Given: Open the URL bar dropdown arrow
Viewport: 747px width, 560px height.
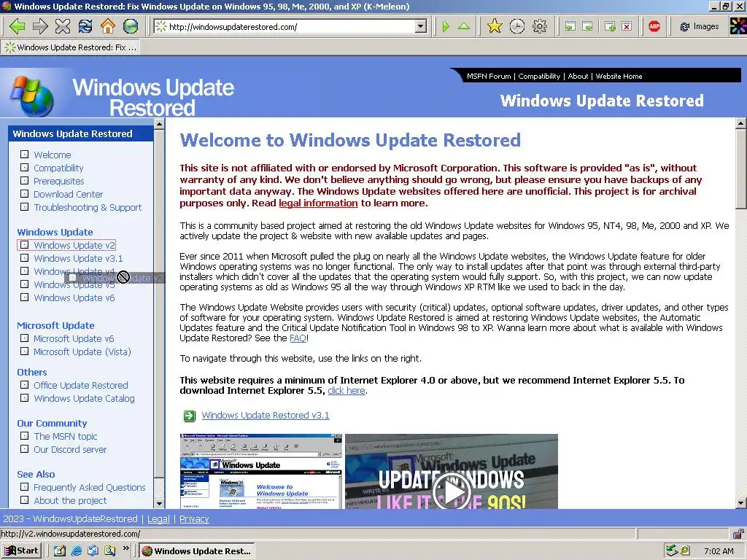Looking at the screenshot, I should [420, 27].
